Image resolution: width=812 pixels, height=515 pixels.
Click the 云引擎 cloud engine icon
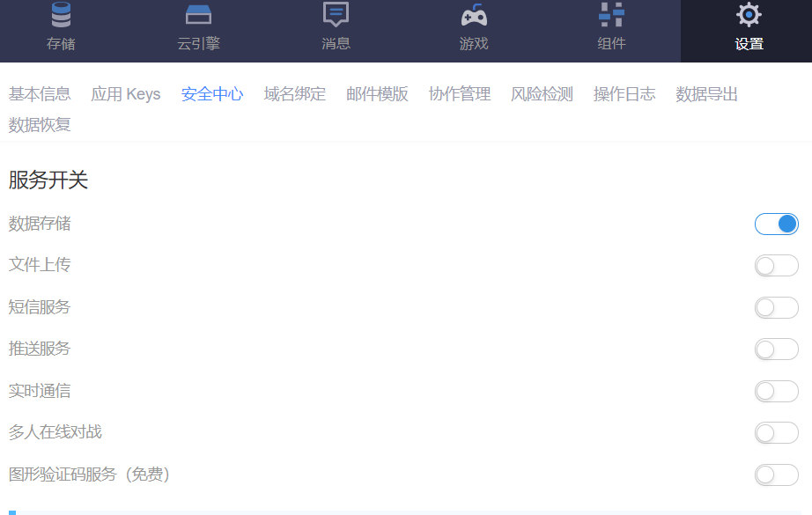click(198, 15)
